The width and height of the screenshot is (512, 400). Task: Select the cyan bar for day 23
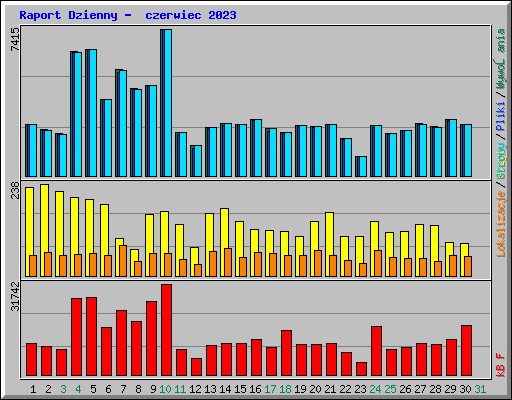click(362, 167)
